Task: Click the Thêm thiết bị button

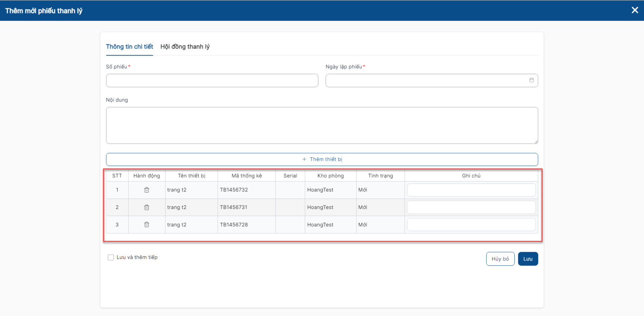Action: click(322, 159)
